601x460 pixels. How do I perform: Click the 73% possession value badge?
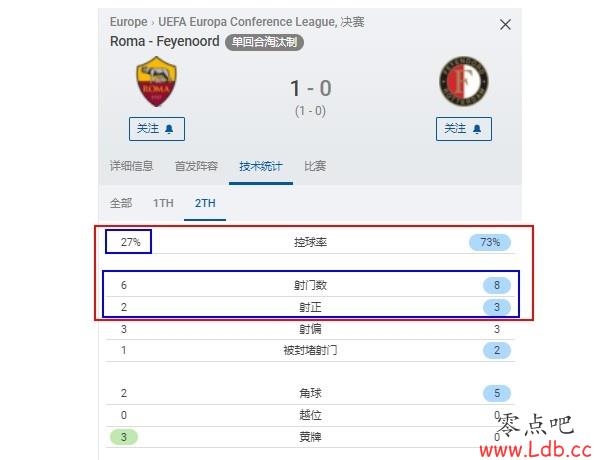[490, 242]
